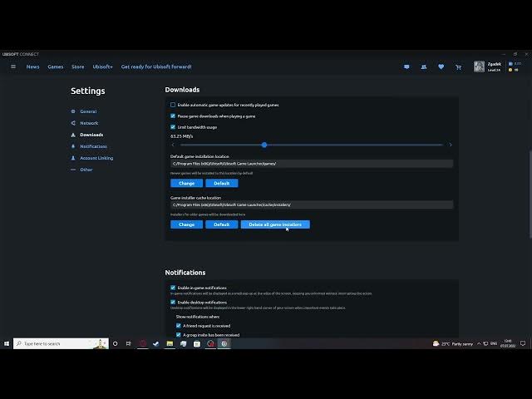Click left arrow of bandwidth slider
This screenshot has height=399, width=532.
(x=173, y=145)
